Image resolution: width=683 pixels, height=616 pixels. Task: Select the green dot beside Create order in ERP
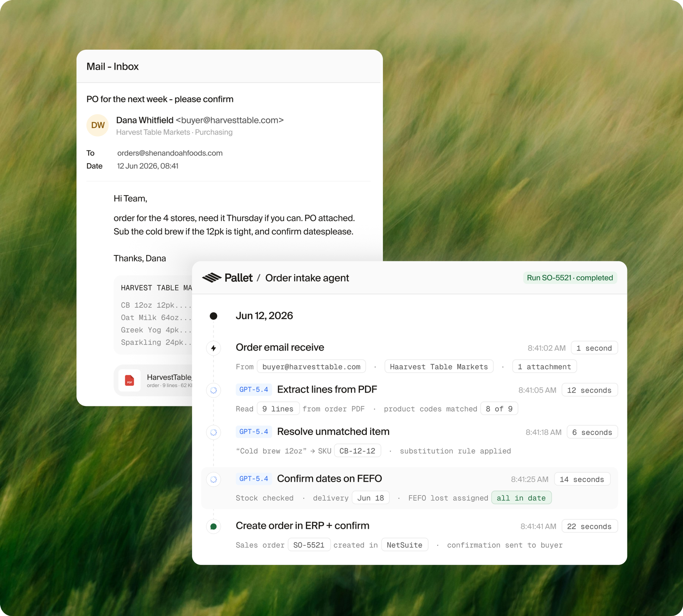pyautogui.click(x=214, y=526)
